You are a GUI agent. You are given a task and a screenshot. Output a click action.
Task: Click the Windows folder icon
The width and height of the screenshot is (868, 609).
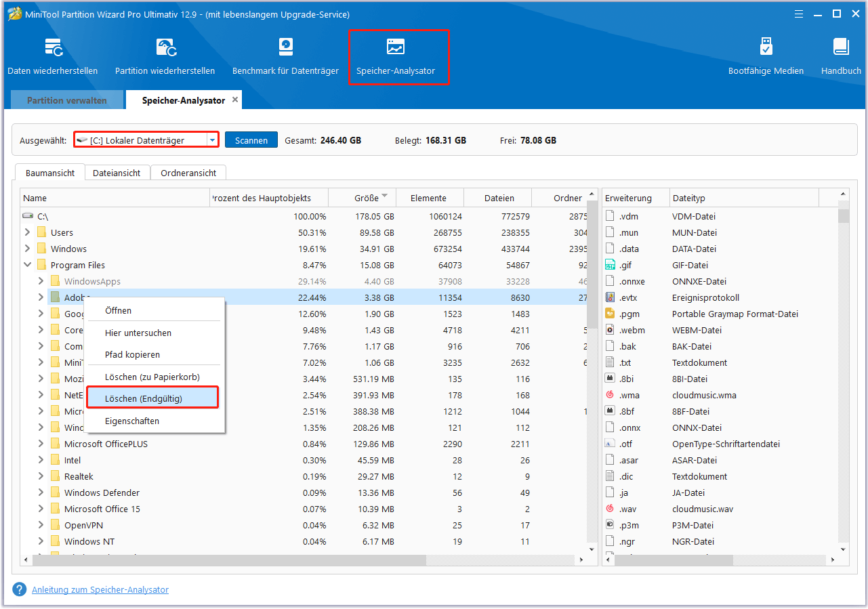[x=42, y=249]
